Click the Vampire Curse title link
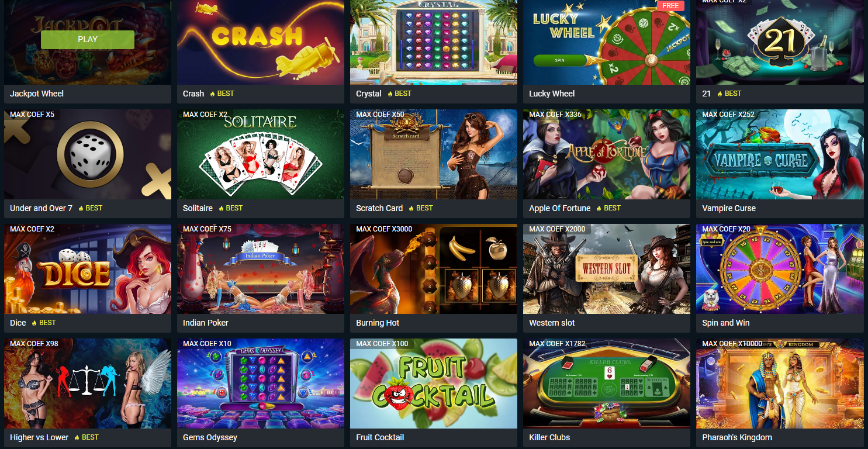The image size is (868, 449). 729,208
